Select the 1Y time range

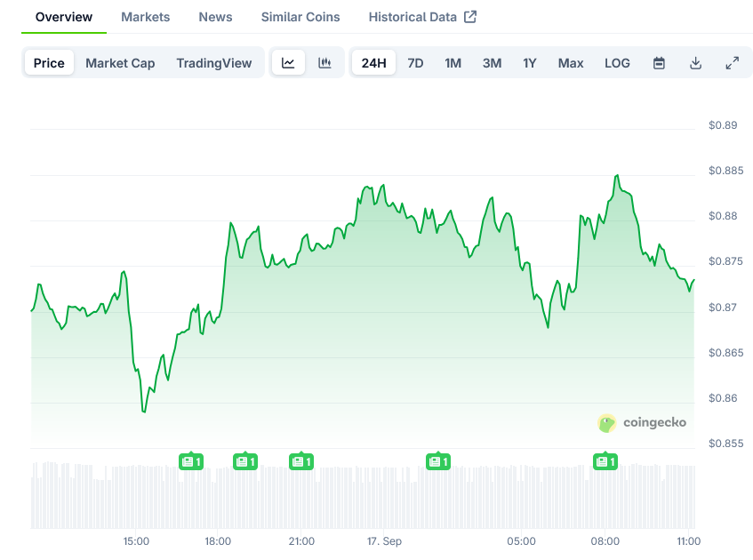[530, 63]
